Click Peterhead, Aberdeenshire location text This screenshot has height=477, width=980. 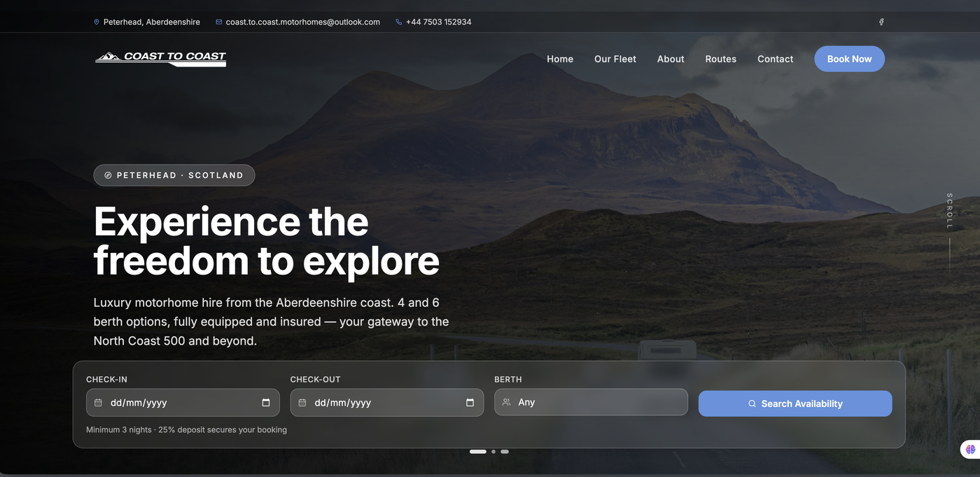[151, 22]
